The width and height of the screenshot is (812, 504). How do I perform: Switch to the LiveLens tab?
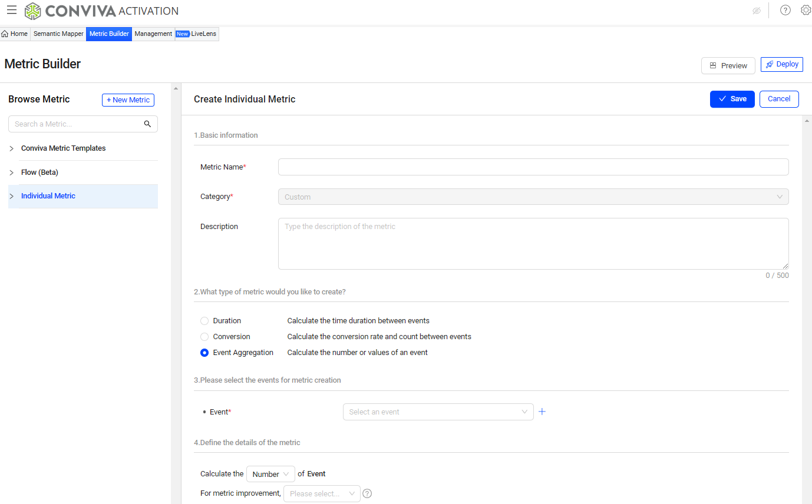pos(197,34)
